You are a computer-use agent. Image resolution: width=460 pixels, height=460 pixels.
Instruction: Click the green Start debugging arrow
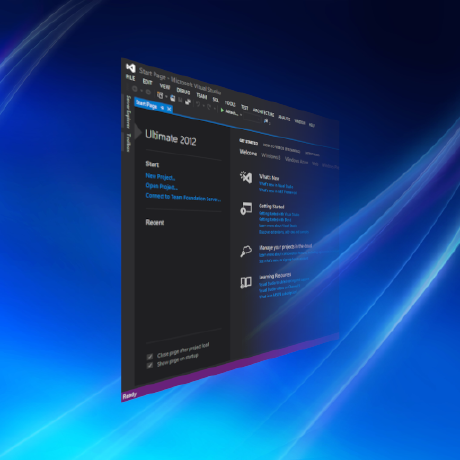pyautogui.click(x=222, y=110)
